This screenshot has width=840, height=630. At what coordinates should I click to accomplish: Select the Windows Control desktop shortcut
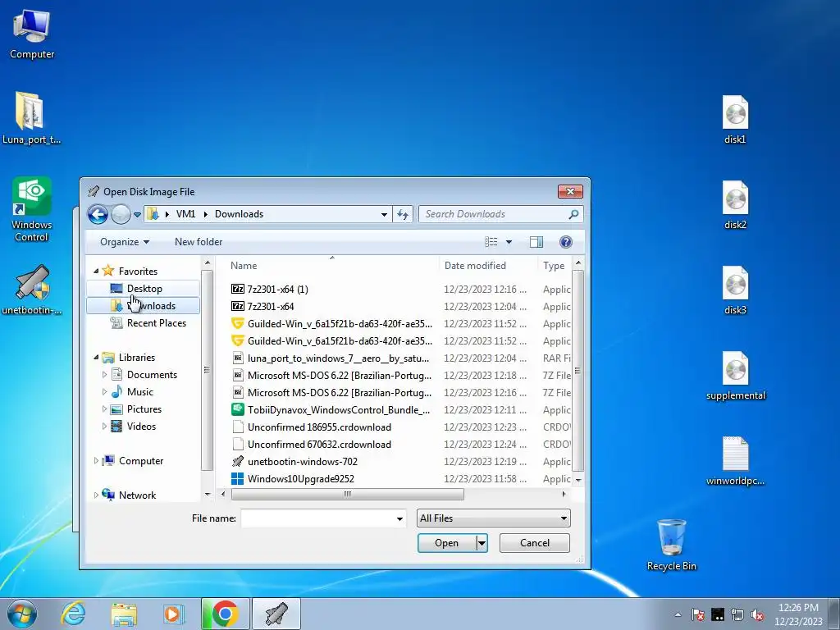32,209
